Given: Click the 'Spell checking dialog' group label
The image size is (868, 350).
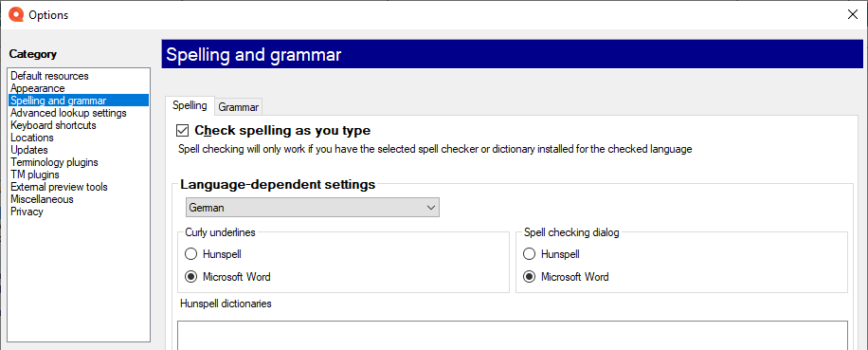Looking at the screenshot, I should 571,232.
